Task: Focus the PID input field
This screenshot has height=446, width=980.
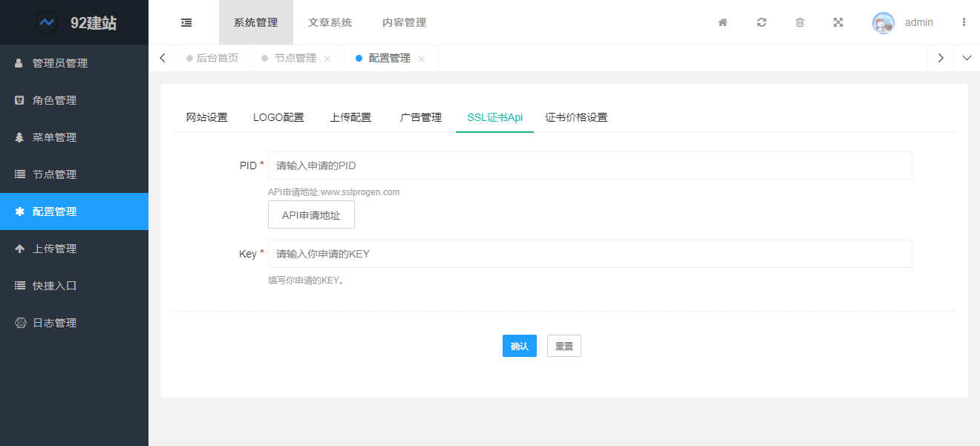Action: pos(590,165)
